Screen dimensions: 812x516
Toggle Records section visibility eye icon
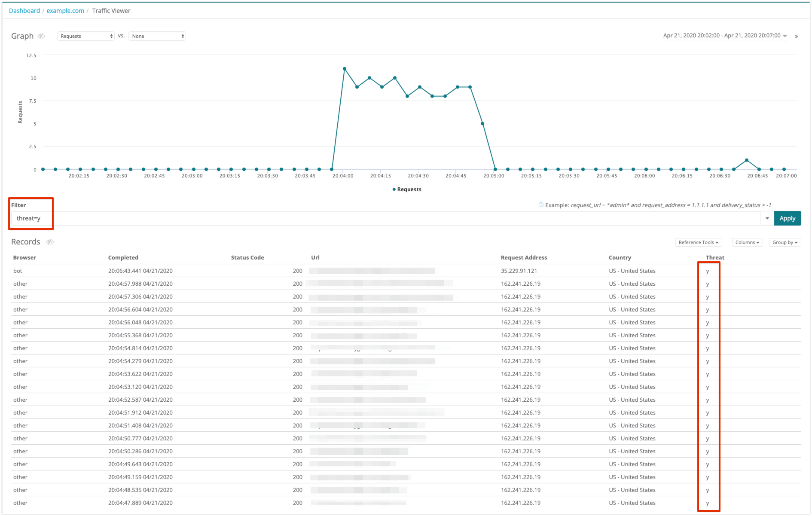coord(50,242)
